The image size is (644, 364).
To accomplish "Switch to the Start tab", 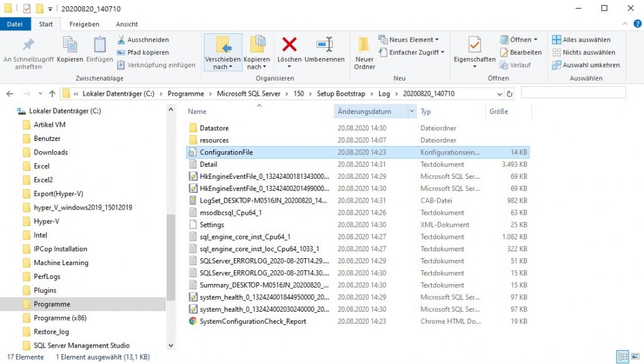I will [x=45, y=25].
